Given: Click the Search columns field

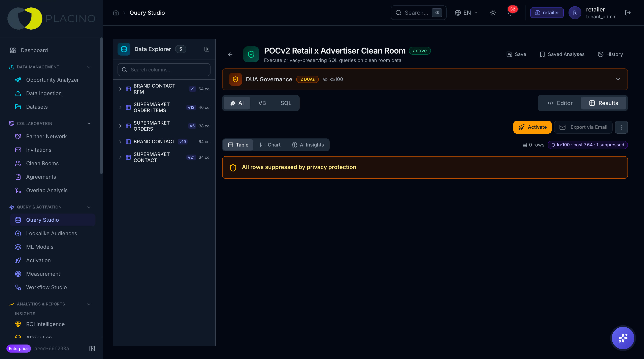Looking at the screenshot, I should (164, 69).
